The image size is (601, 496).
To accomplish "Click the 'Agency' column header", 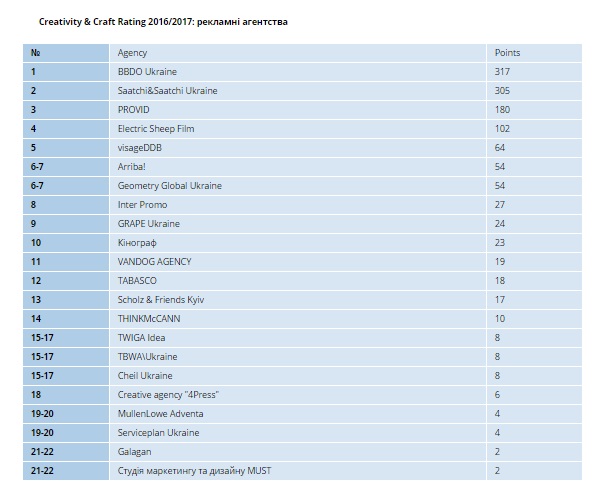I will pyautogui.click(x=132, y=53).
